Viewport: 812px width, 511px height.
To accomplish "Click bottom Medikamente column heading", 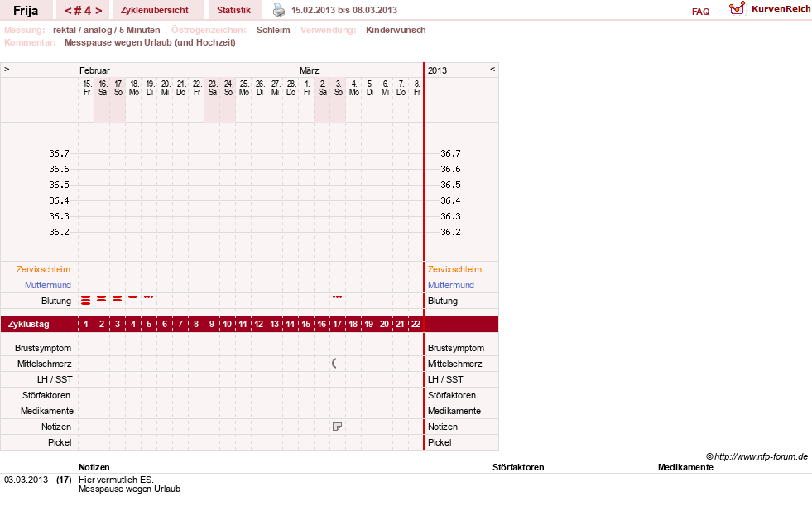I will [685, 467].
